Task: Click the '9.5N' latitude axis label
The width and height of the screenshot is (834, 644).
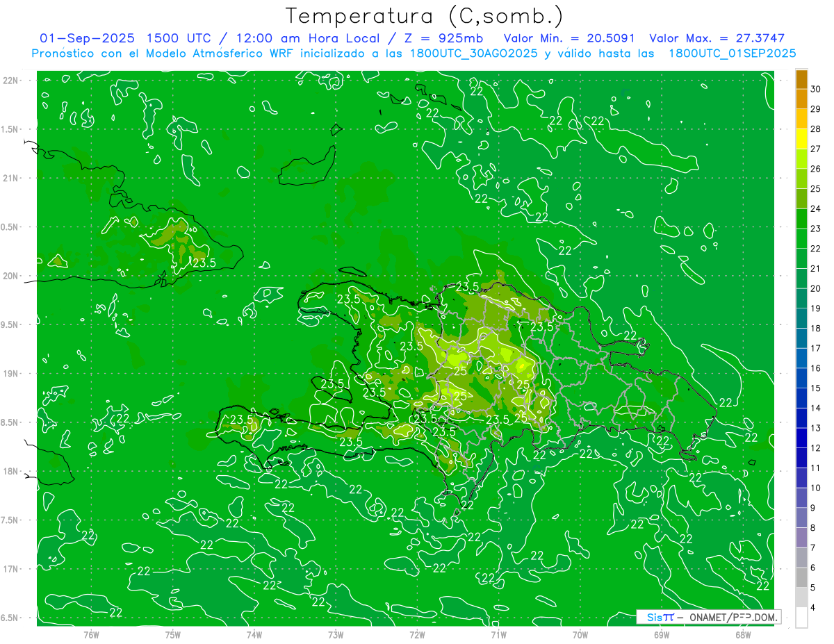Action: (10, 324)
